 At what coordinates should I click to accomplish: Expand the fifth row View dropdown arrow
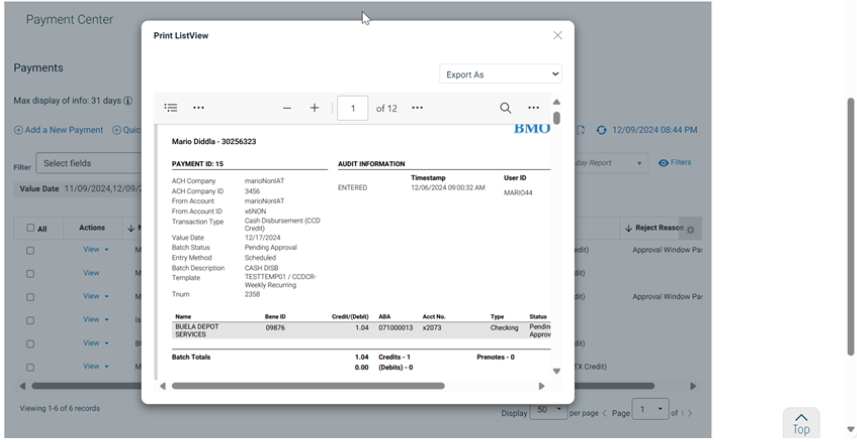coord(107,343)
